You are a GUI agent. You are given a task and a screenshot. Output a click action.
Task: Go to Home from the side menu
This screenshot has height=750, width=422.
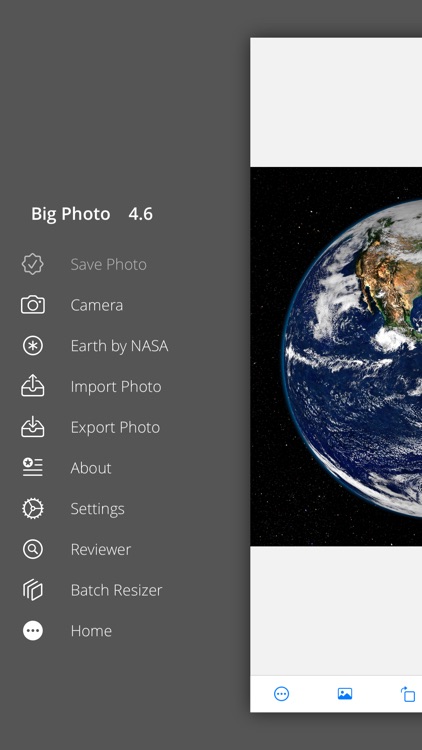[x=91, y=631]
